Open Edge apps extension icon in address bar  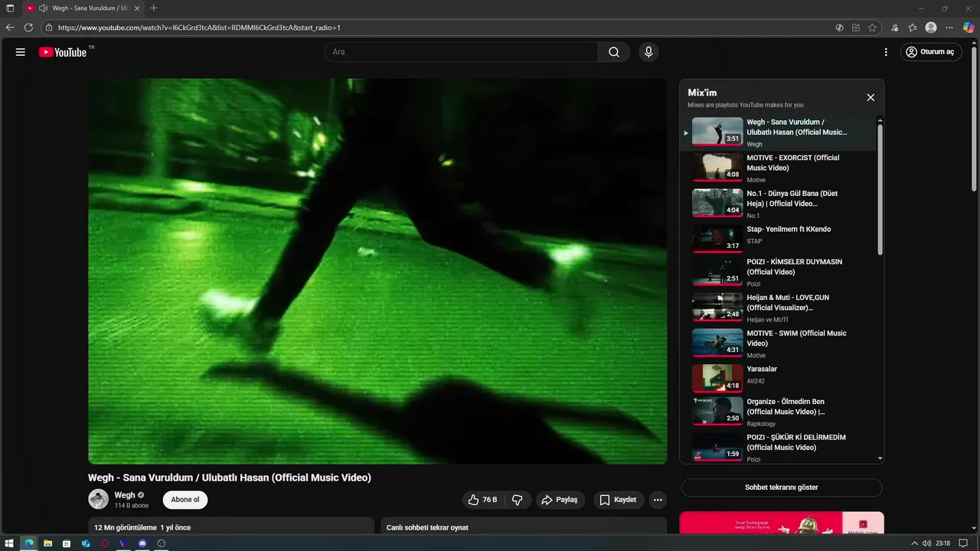tap(856, 28)
